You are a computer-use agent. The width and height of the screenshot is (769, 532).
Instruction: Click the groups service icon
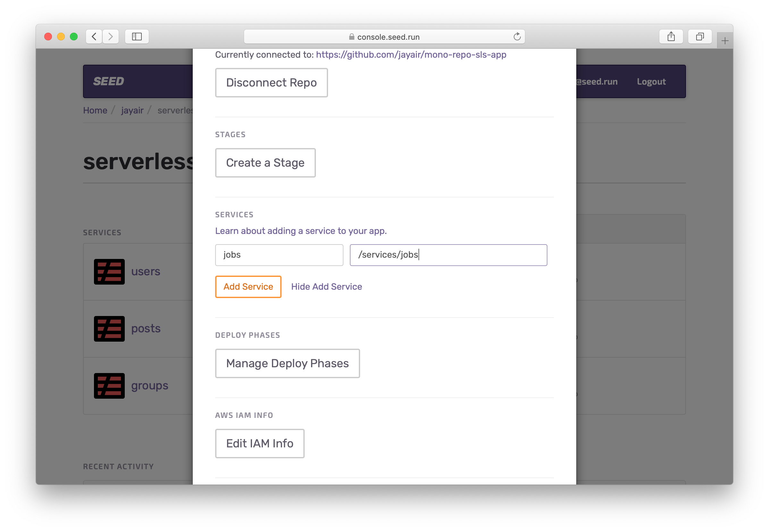pos(109,386)
